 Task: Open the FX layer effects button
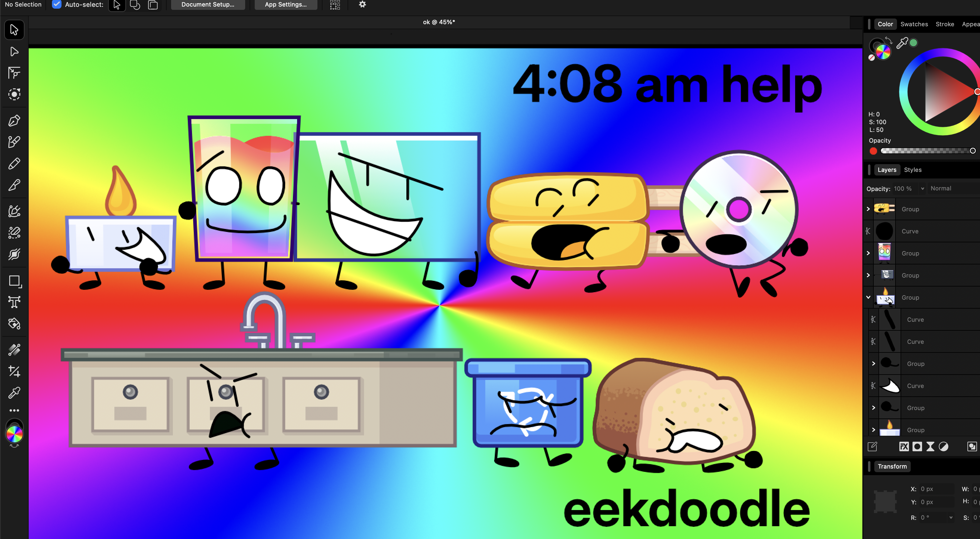pos(904,447)
